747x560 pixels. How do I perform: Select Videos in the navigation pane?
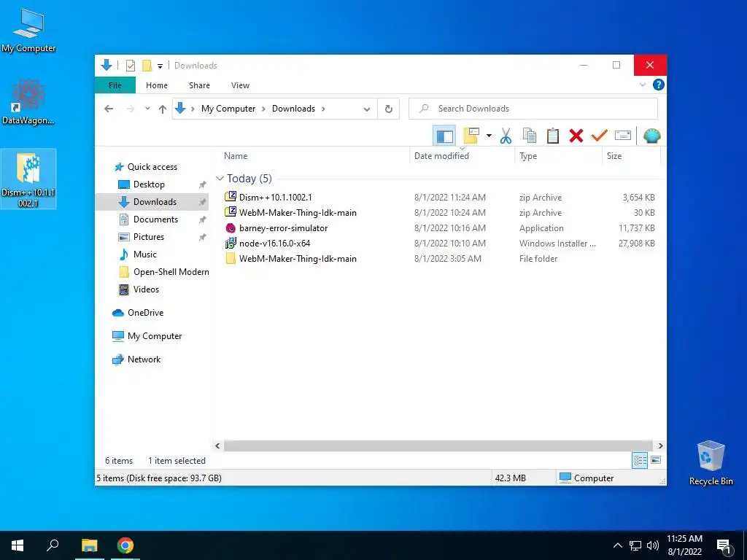pyautogui.click(x=146, y=289)
